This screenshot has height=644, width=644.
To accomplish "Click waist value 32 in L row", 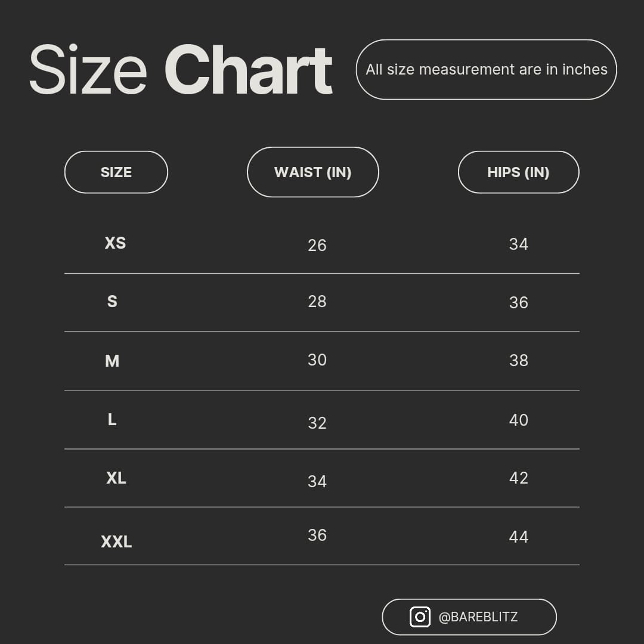I will coord(317,423).
